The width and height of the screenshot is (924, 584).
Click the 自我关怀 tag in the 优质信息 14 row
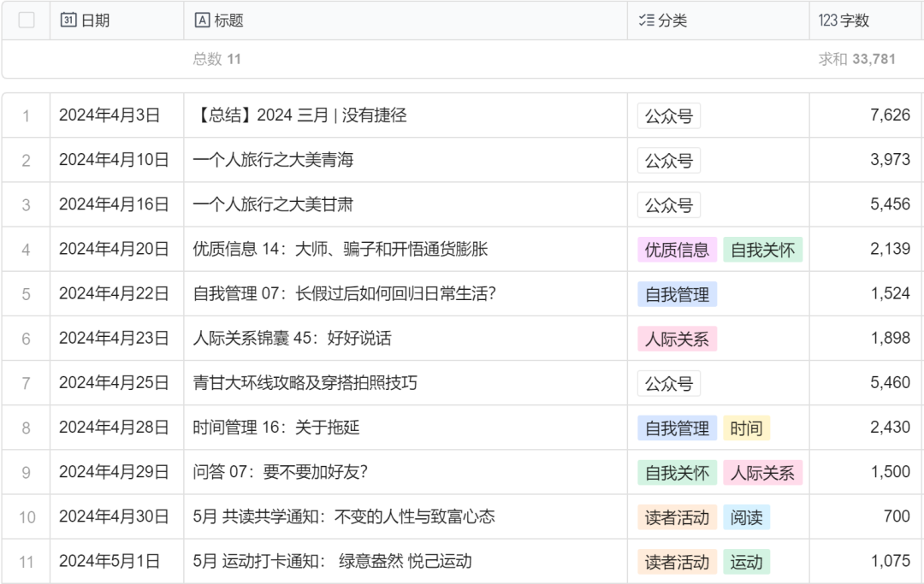762,250
